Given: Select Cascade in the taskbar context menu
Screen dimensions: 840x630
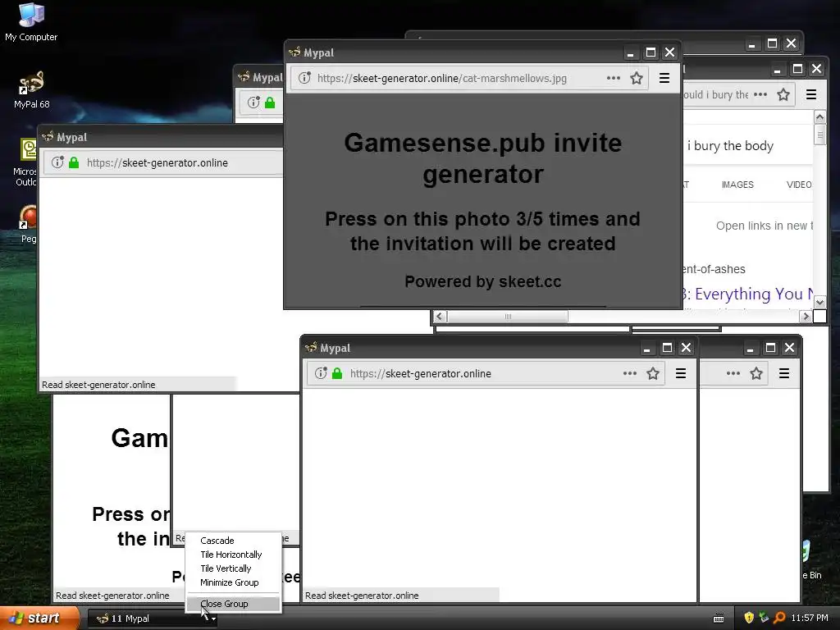Looking at the screenshot, I should coord(217,541).
